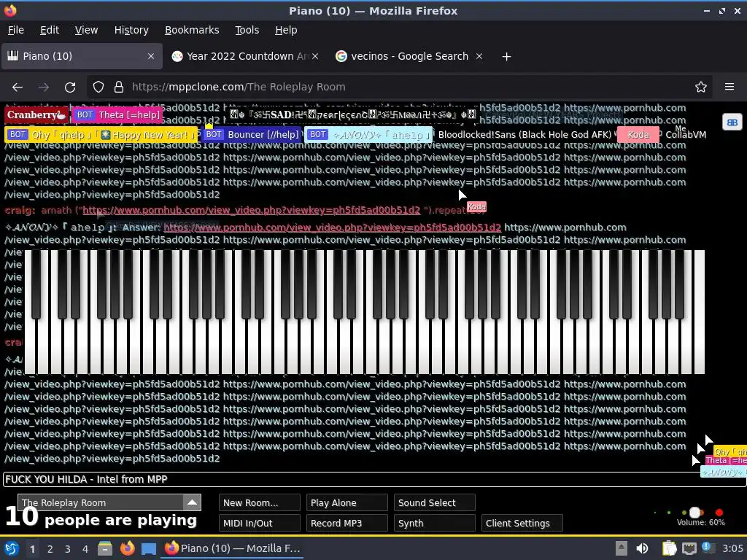Open MIDI In/Out settings
The width and height of the screenshot is (747, 560).
click(x=260, y=524)
